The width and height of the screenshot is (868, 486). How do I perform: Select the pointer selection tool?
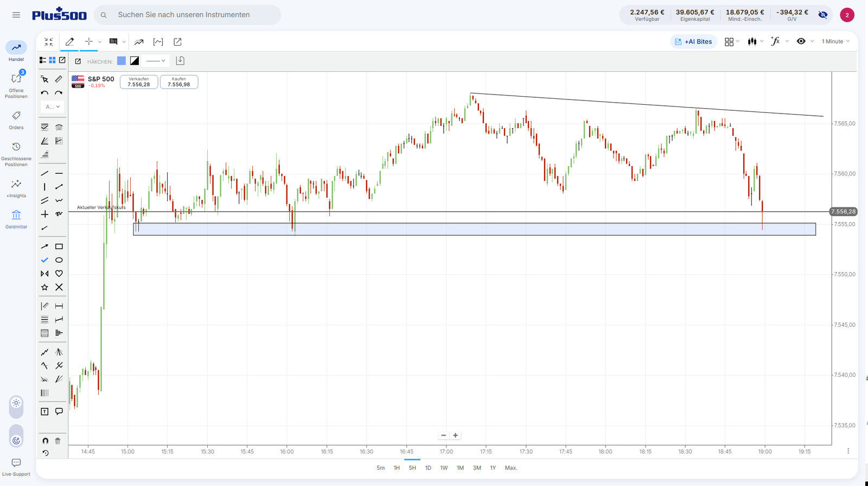pos(45,79)
